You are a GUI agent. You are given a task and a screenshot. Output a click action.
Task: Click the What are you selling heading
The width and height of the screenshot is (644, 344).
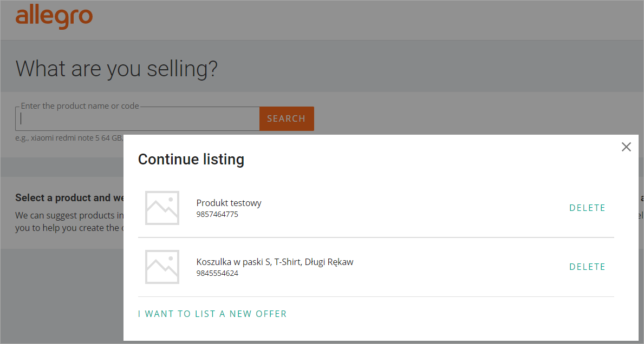coord(116,69)
